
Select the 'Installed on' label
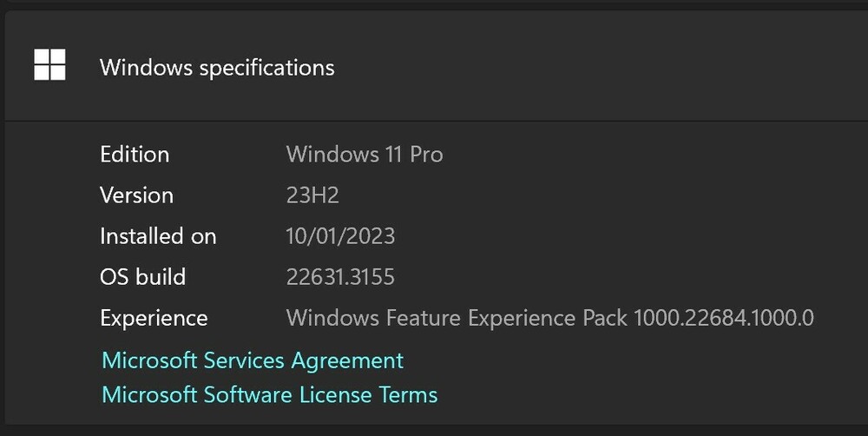click(x=158, y=236)
